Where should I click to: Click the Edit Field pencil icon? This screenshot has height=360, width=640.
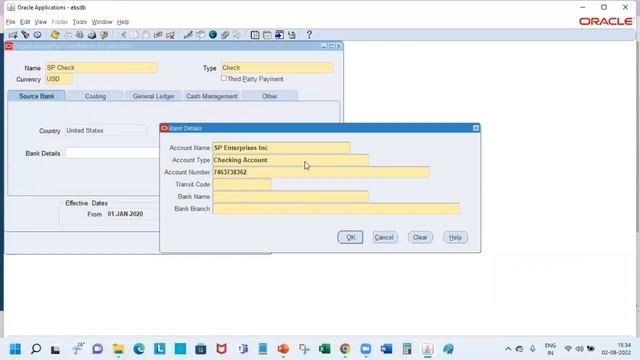tap(188, 35)
